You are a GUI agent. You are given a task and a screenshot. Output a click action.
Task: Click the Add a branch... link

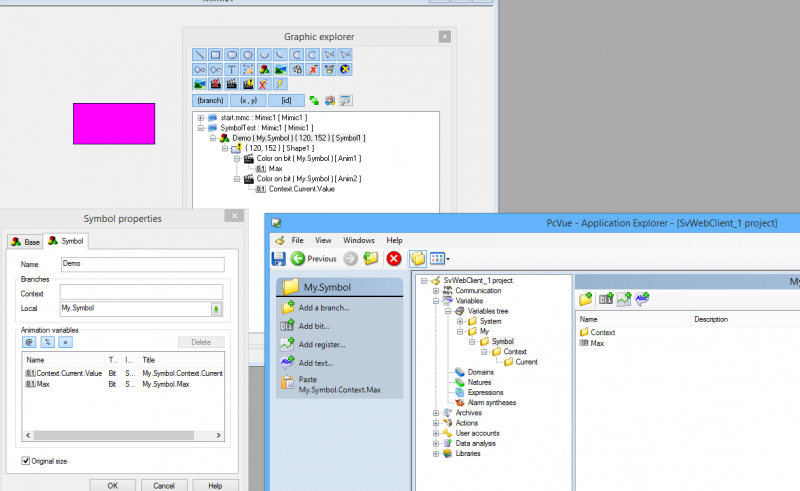(x=324, y=308)
